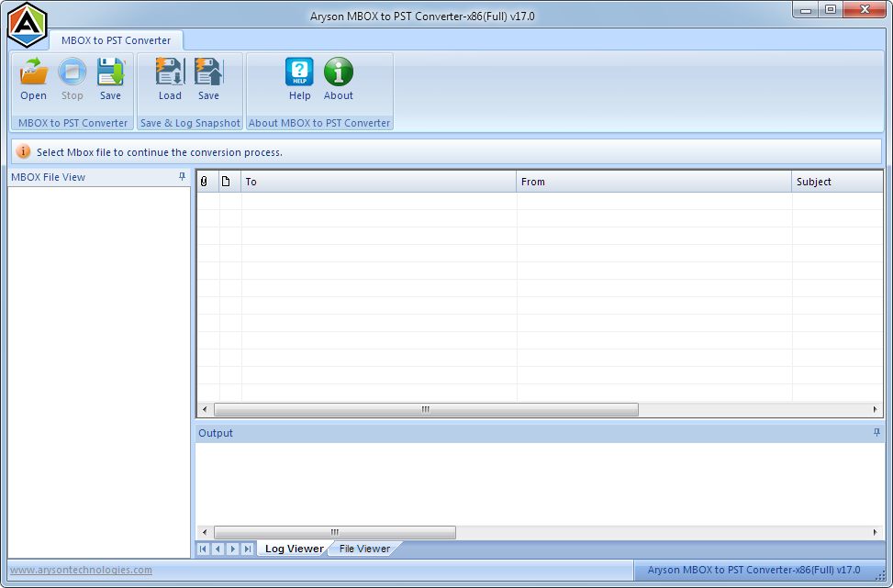Sort by the From column header
Screen dimensions: 893x588
click(653, 182)
